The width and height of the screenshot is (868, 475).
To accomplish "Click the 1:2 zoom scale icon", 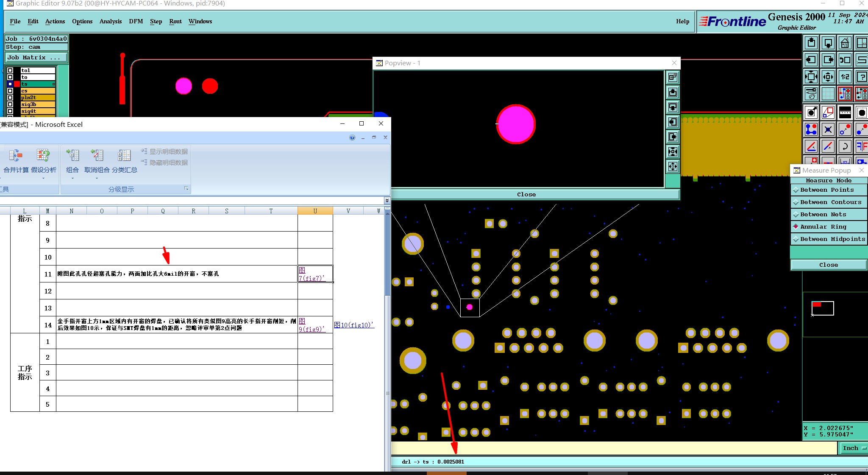I will (845, 77).
